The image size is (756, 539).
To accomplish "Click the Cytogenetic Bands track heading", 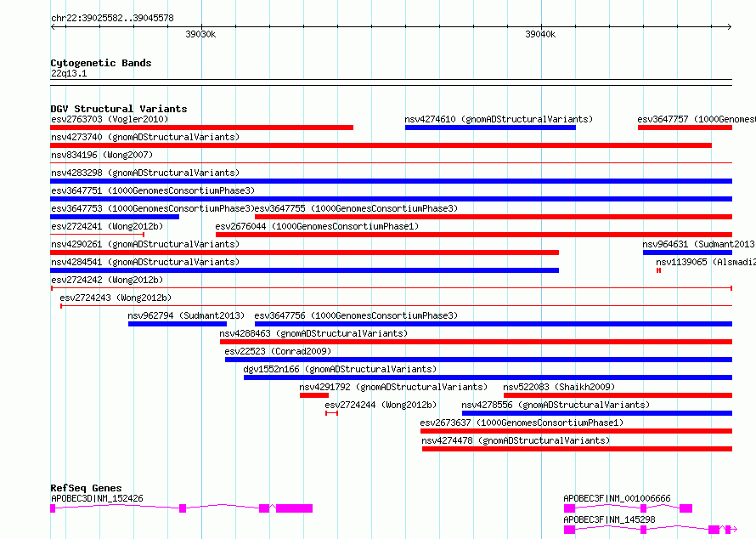I will [101, 63].
